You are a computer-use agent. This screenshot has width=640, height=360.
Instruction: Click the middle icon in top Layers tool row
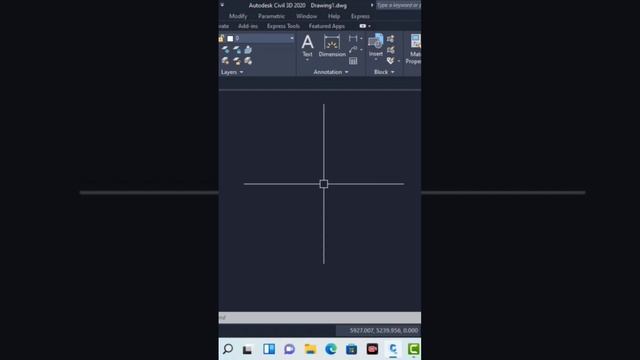click(237, 50)
